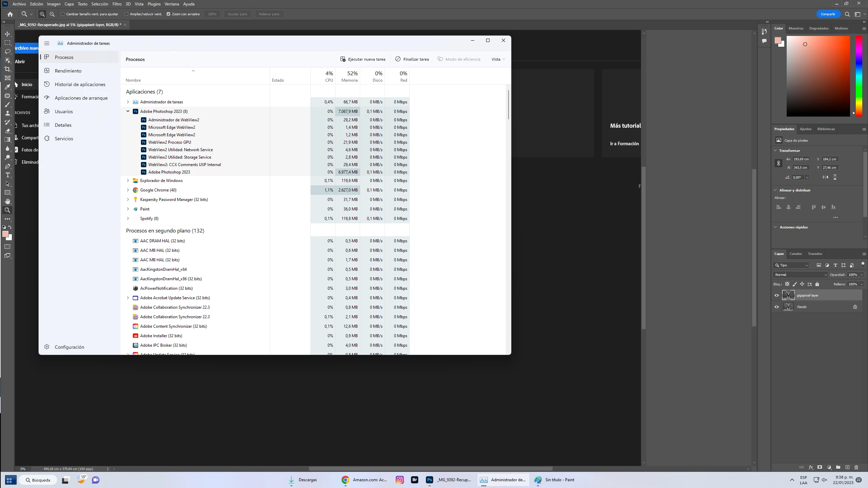Collapse Adobe Photoshop 2023 process group
Image resolution: width=868 pixels, height=488 pixels.
(128, 111)
